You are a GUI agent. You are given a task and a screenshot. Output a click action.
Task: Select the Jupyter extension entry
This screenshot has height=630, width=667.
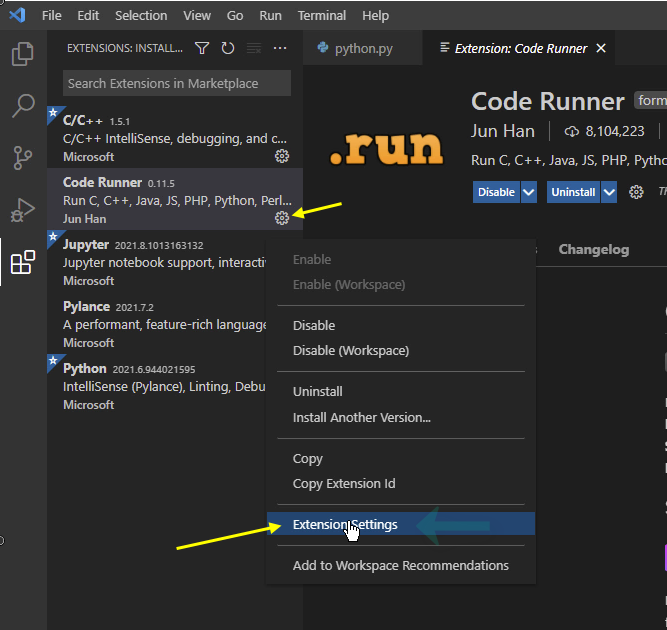tap(157, 261)
